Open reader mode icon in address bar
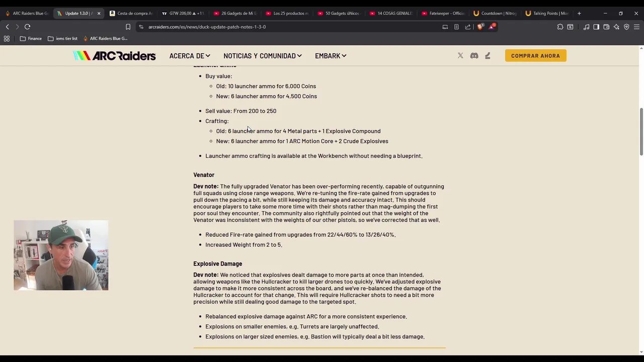The image size is (644, 362). (456, 27)
